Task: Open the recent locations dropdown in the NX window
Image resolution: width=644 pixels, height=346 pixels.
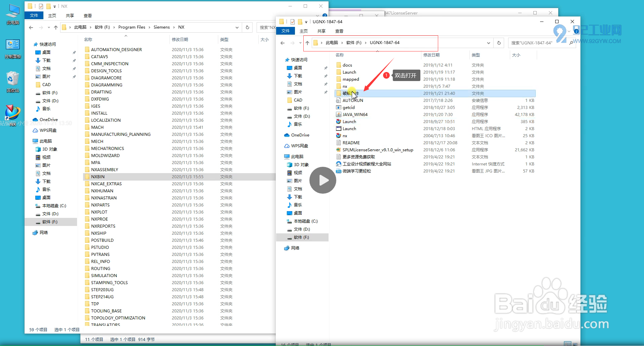Action: coord(49,27)
